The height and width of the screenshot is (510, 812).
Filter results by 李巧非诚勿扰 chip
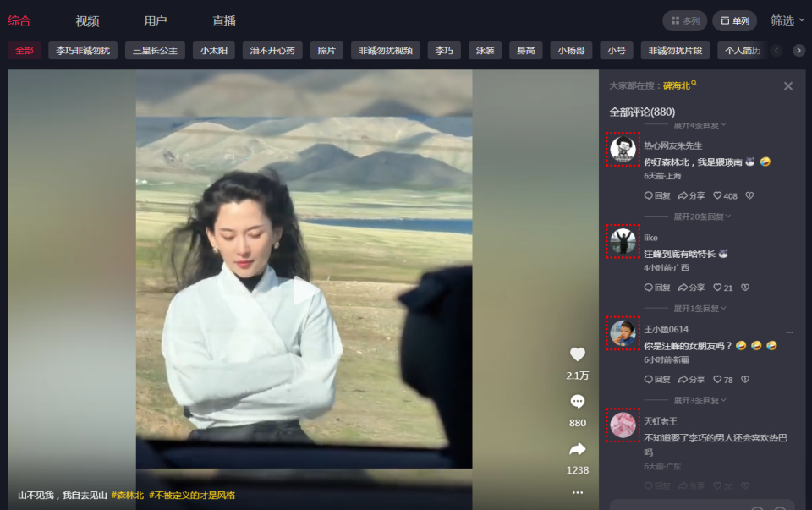(x=83, y=50)
